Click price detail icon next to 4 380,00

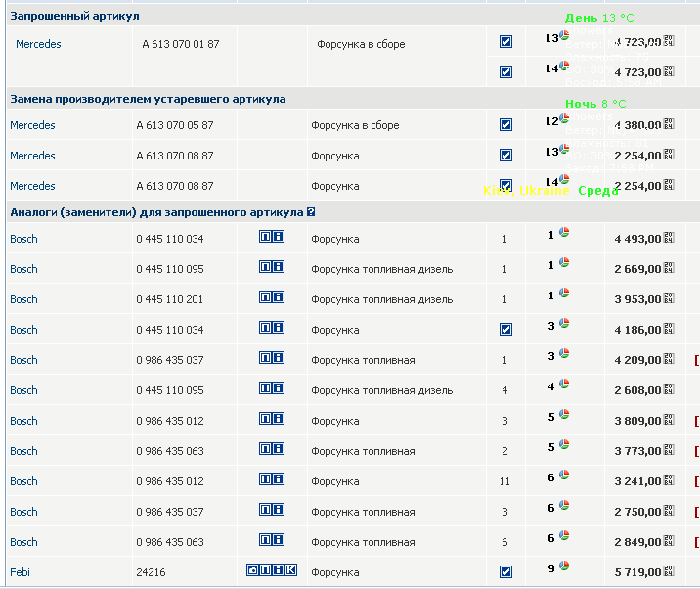(669, 125)
